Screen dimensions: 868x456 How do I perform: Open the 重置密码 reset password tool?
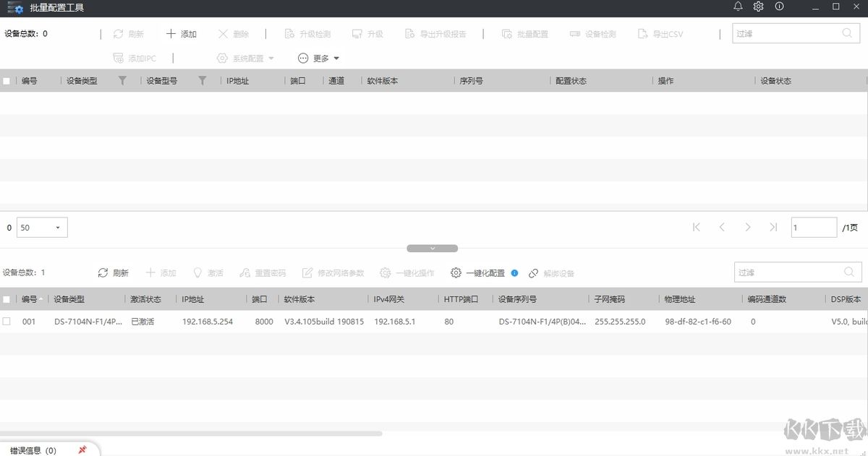tap(262, 272)
